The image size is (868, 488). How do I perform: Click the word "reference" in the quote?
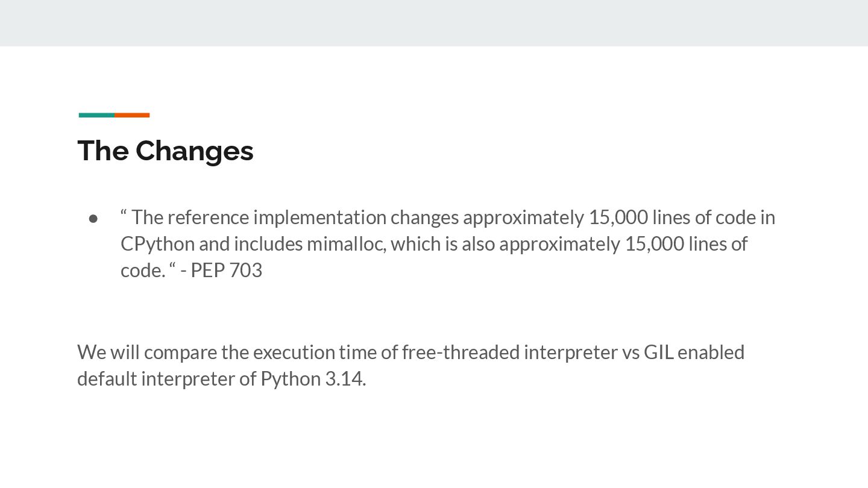(208, 217)
